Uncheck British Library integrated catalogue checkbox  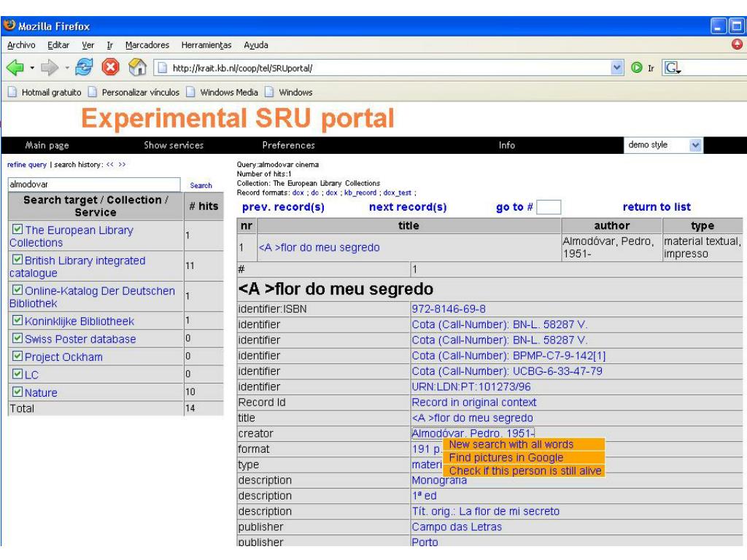[x=18, y=260]
